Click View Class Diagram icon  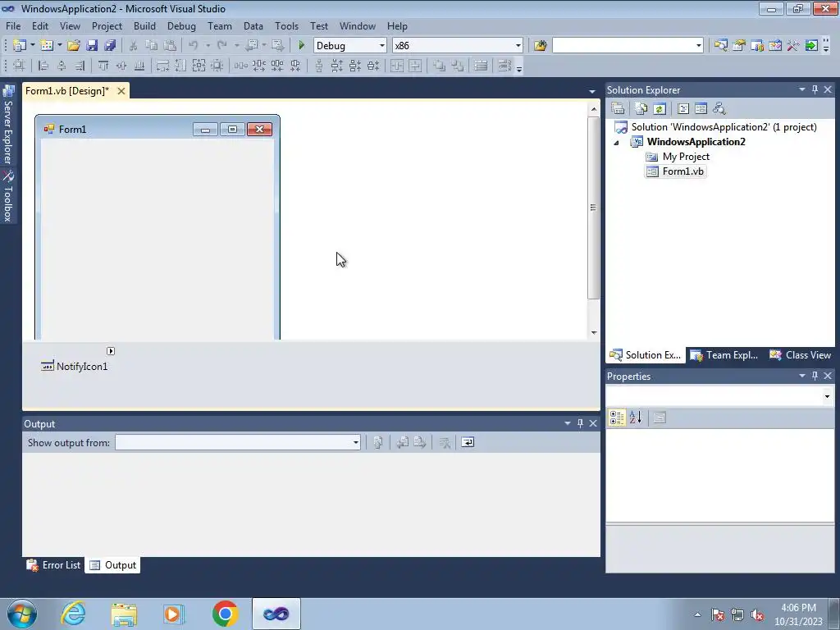coord(719,109)
